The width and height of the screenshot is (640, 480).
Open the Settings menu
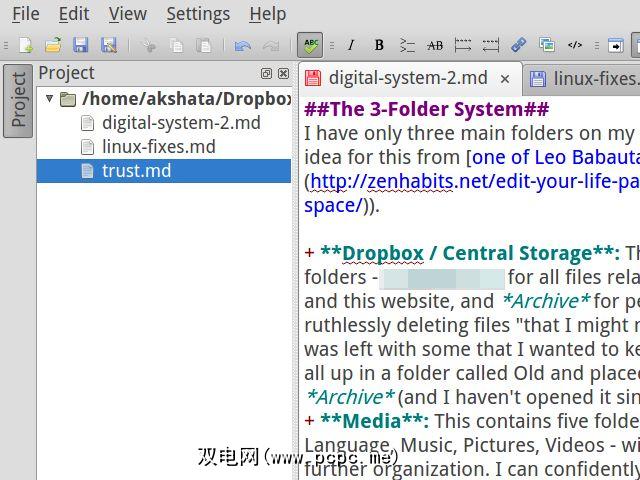[x=198, y=14]
